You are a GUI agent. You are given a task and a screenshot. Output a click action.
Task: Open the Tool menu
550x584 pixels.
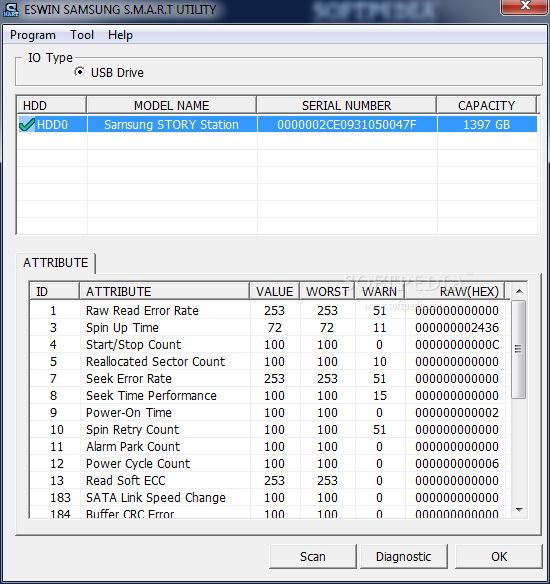pos(82,35)
